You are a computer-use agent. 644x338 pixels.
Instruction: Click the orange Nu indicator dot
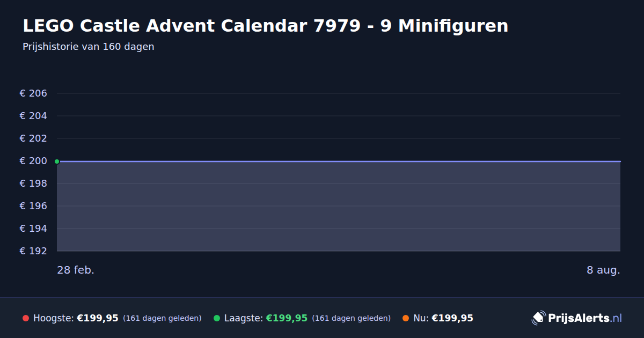click(x=406, y=318)
